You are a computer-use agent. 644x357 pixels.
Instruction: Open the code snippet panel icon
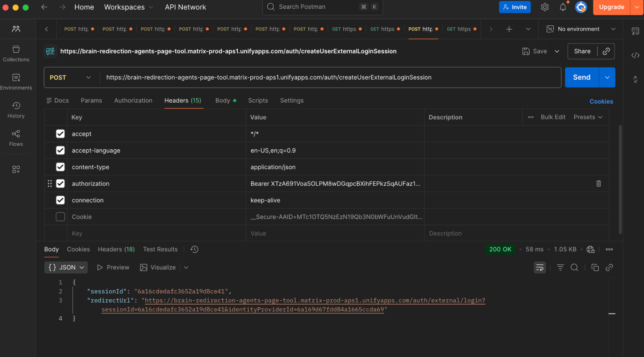635,55
